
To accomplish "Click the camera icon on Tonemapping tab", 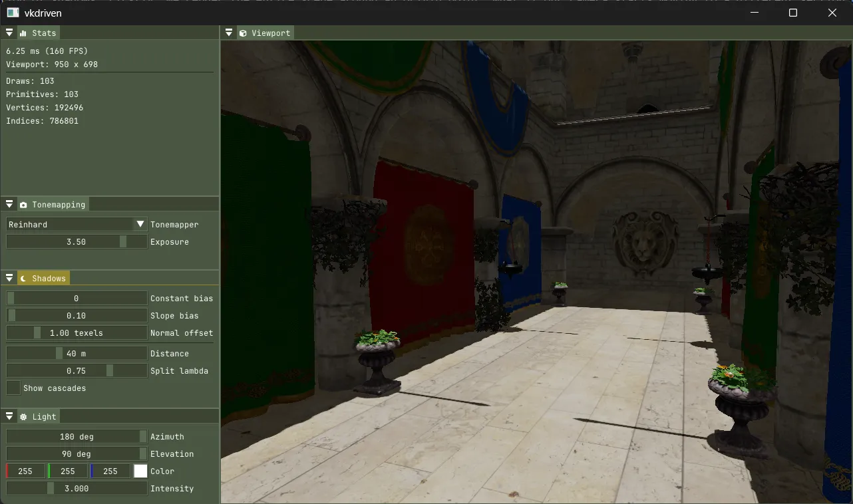I will 23,205.
